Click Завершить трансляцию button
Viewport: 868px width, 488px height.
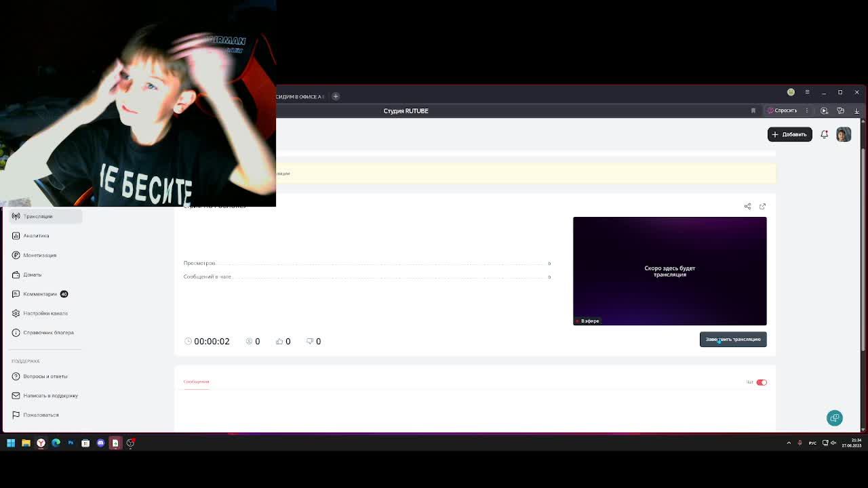click(x=733, y=340)
